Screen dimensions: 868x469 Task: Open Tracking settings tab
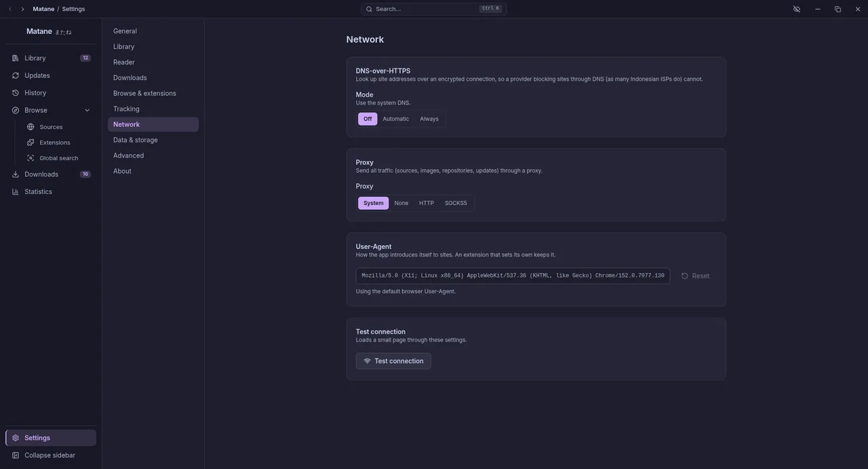coord(153,109)
